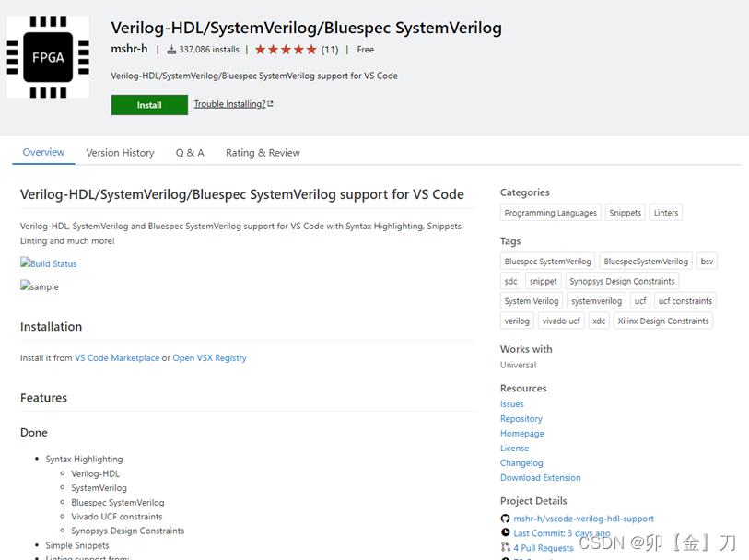Click the ucf constraints tag
This screenshot has width=749, height=560.
tap(685, 301)
